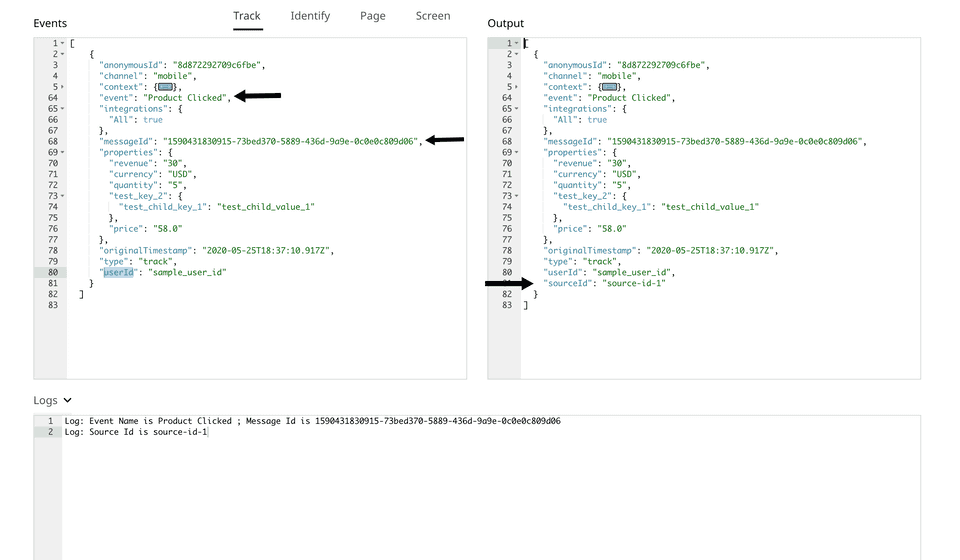The width and height of the screenshot is (960, 560).
Task: Switch to the Track tab
Action: coord(246,16)
